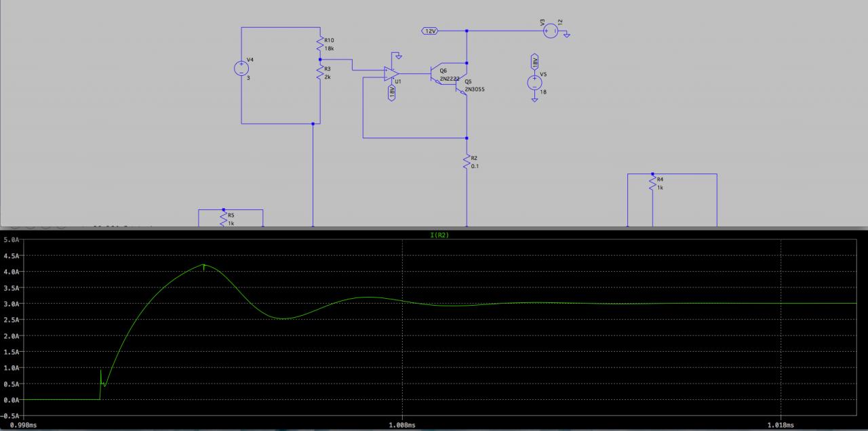Viewport: 868px width, 431px height.
Task: Click the 5.0A y-axis label
Action: click(11, 240)
